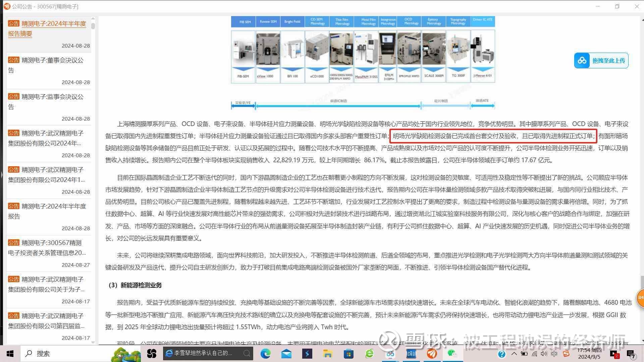Screen dimensions: 644x362
Task: Click the 2024-08-27 date in the announcement list
Action: point(76,265)
